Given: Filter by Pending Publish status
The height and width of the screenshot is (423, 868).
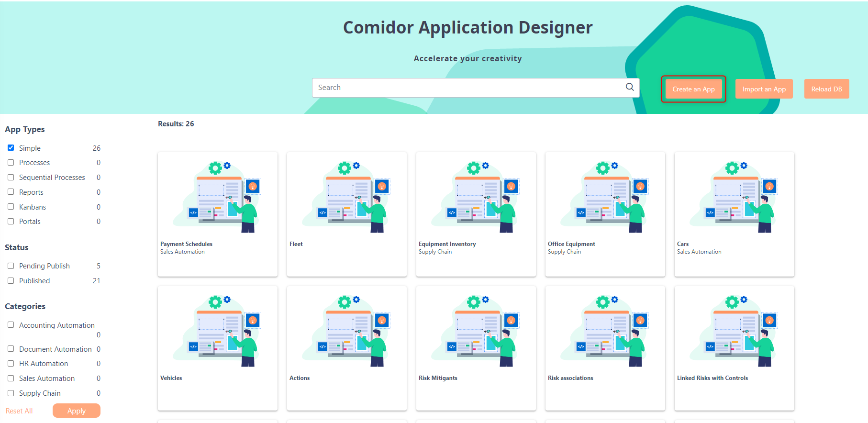Looking at the screenshot, I should point(11,266).
